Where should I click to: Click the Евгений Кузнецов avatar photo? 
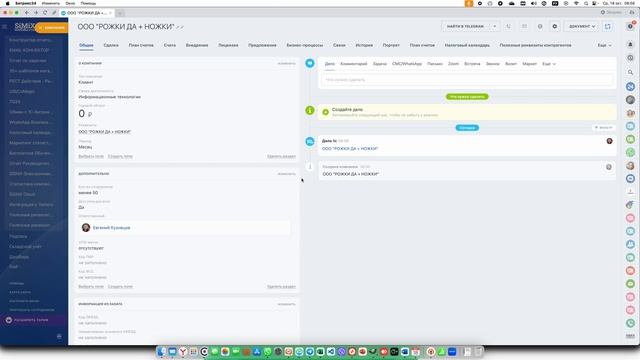pos(86,228)
